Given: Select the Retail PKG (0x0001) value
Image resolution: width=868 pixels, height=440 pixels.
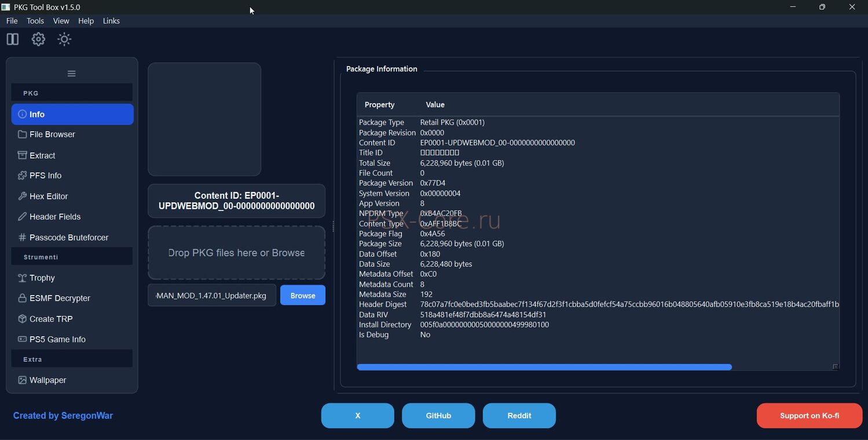Looking at the screenshot, I should (x=452, y=122).
